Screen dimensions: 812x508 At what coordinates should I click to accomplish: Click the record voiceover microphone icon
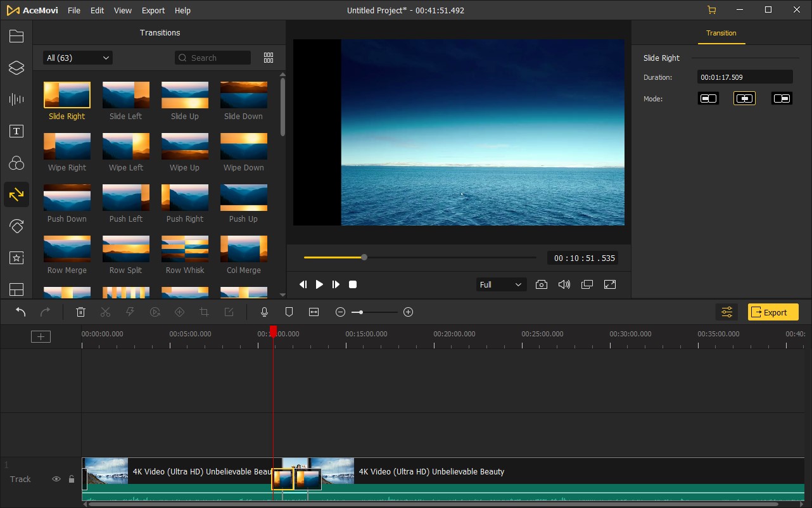point(265,312)
